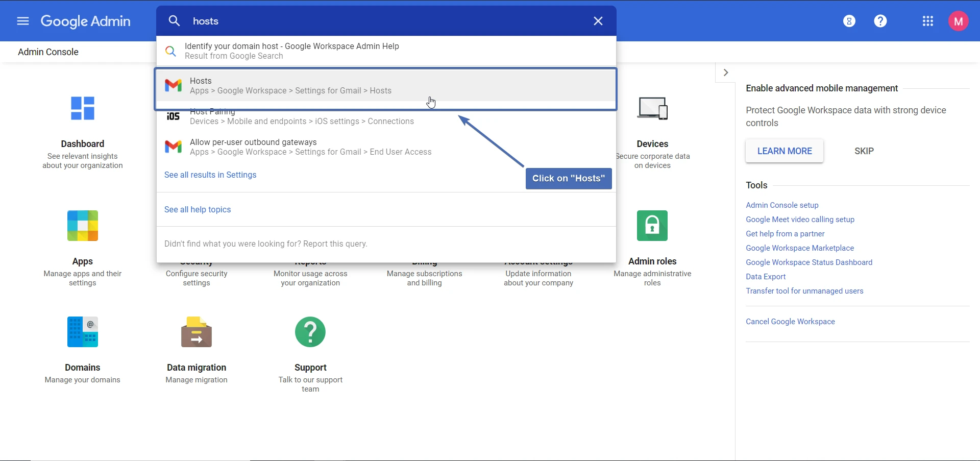The height and width of the screenshot is (461, 980).
Task: Open the Dashboard icon
Action: [x=83, y=109]
